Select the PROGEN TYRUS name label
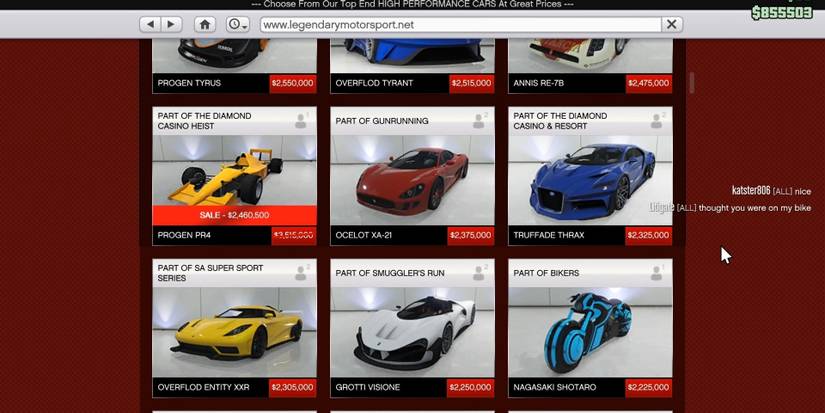The width and height of the screenshot is (825, 413). [x=189, y=83]
